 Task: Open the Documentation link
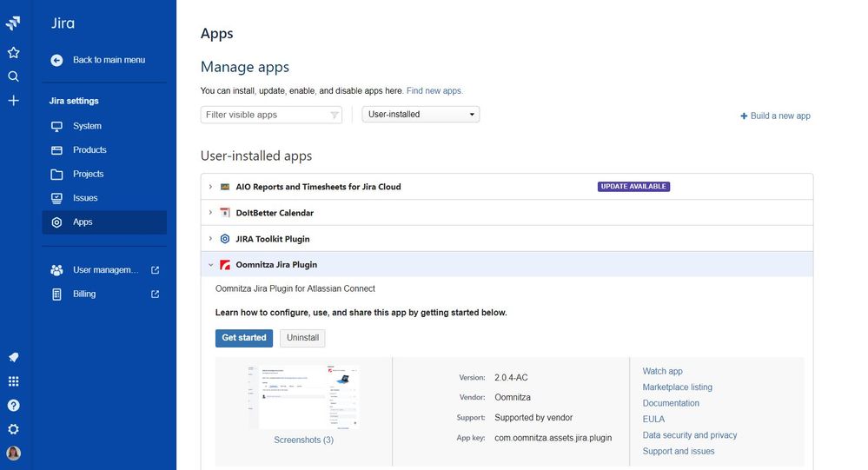(671, 403)
